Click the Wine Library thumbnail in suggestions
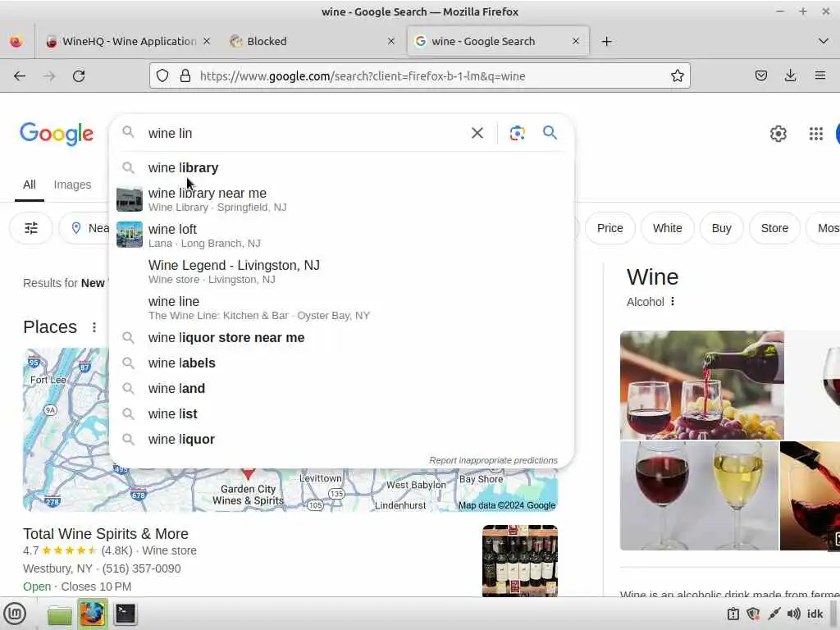840x630 pixels. tap(130, 199)
